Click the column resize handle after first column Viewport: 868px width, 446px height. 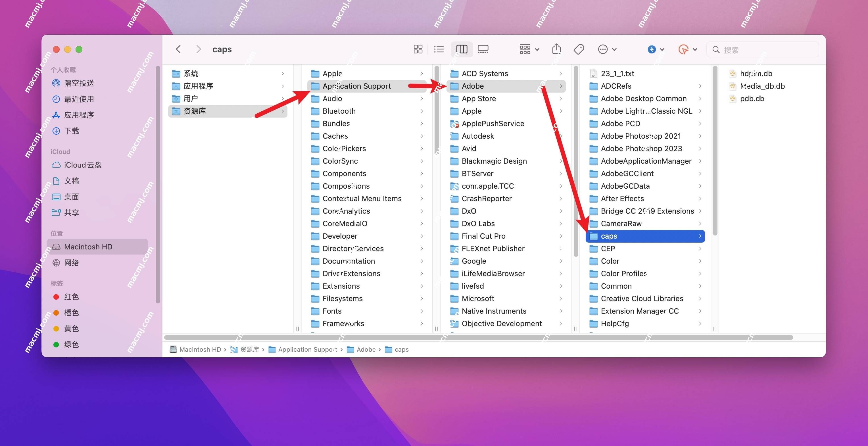tap(297, 328)
